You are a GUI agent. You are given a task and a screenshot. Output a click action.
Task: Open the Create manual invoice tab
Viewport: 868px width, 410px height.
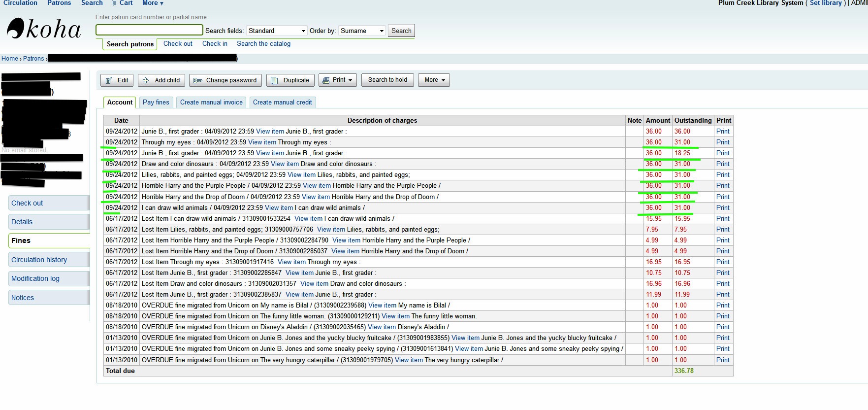pyautogui.click(x=211, y=102)
